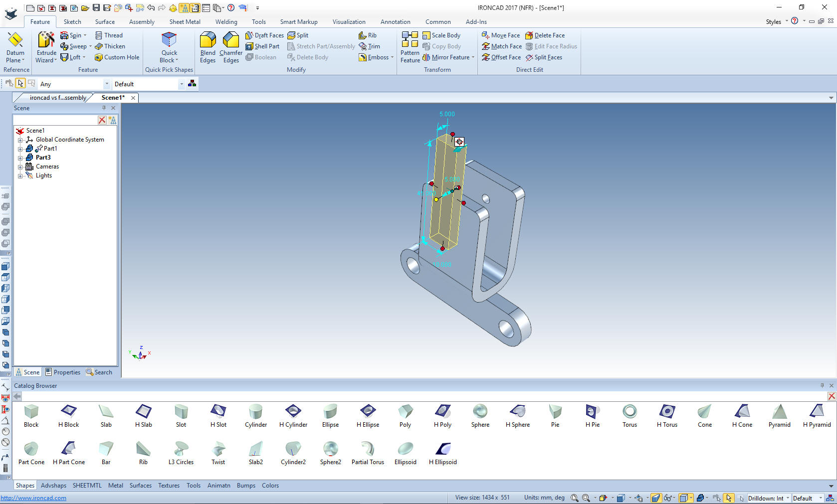Viewport: 837px width, 504px height.
Task: Select the H Cylinder catalog shape
Action: click(x=293, y=416)
